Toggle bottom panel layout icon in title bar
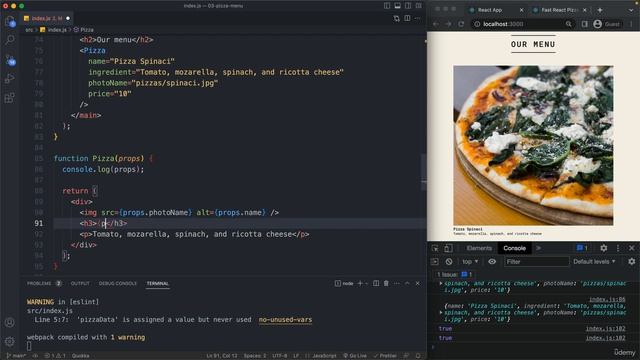The image size is (640, 360). (398, 6)
